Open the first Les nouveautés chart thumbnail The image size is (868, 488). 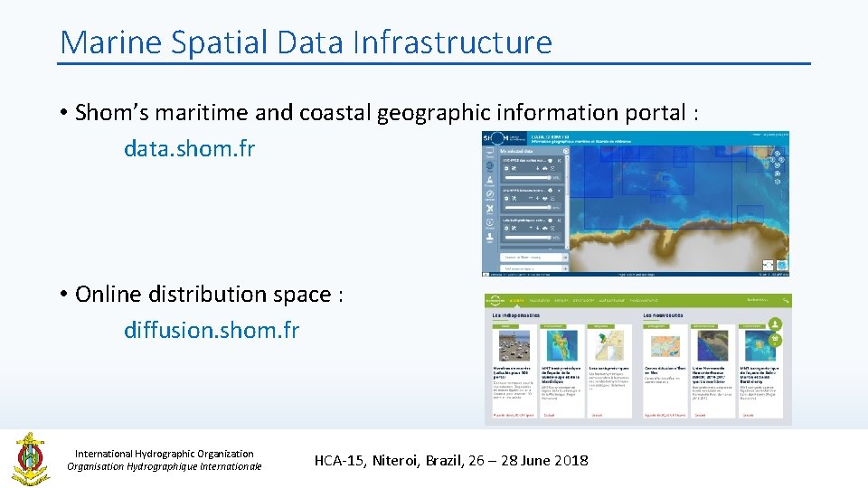pos(665,346)
